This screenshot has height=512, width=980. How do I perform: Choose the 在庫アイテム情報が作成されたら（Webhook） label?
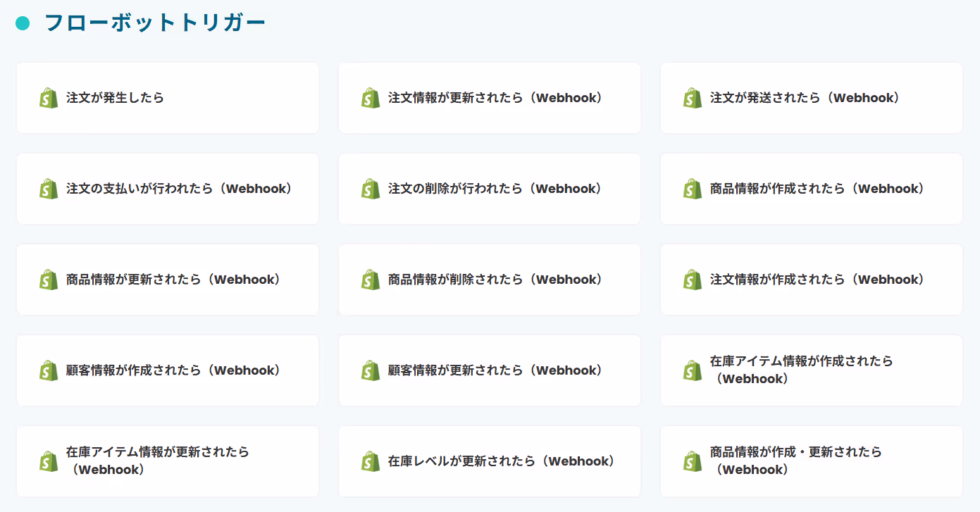click(x=802, y=370)
